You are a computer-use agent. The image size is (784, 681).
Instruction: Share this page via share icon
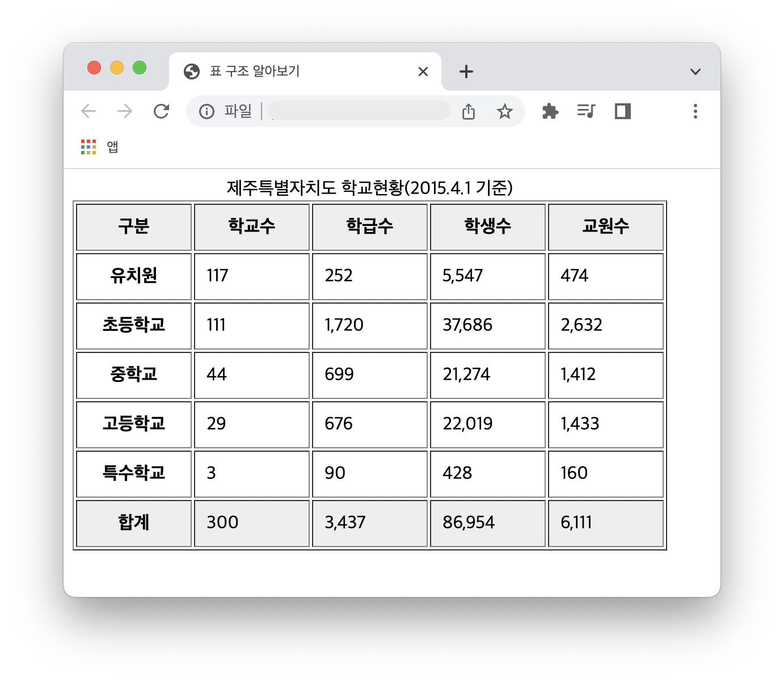pos(469,111)
